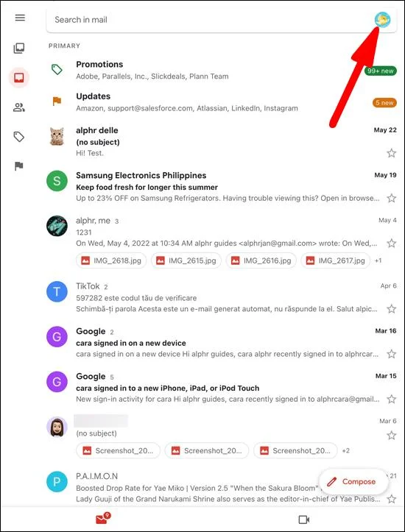The width and height of the screenshot is (405, 532).
Task: Star the Google iPhone sign-in email
Action: click(392, 399)
